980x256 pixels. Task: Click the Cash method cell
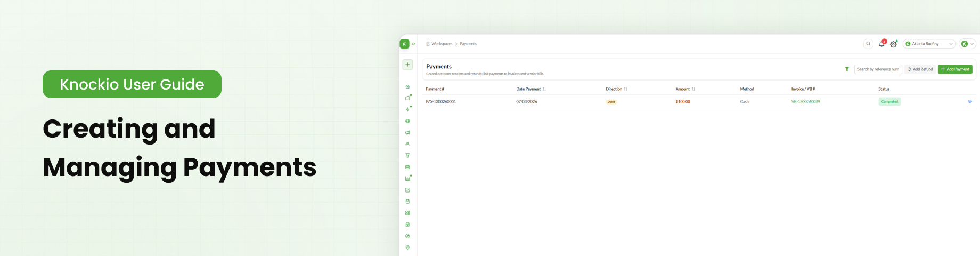click(x=744, y=102)
